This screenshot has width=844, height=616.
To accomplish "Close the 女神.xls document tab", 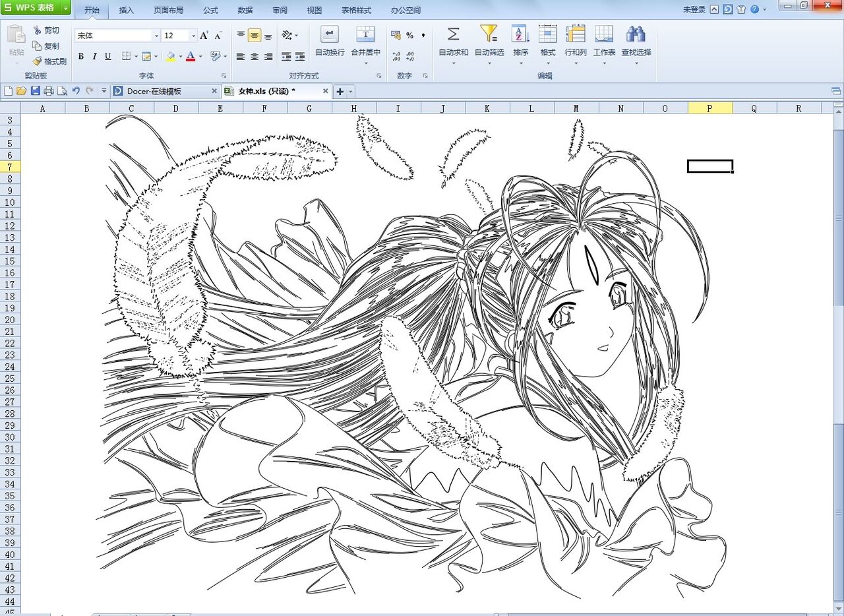I will point(326,91).
